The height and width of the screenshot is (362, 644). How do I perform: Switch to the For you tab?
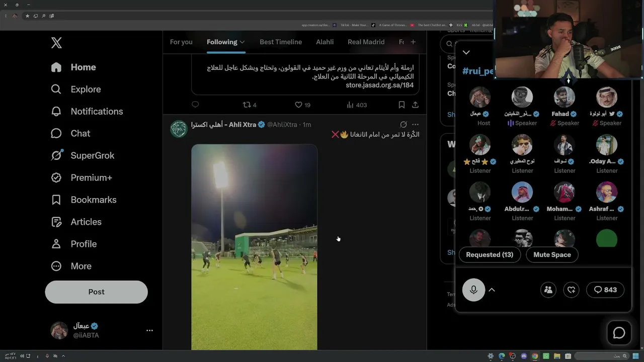(x=181, y=42)
